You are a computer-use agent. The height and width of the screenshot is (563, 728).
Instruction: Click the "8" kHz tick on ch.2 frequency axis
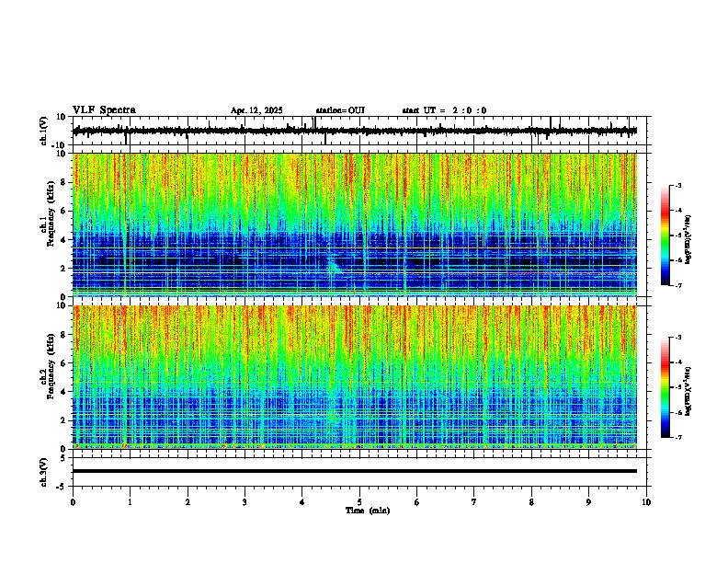63,335
